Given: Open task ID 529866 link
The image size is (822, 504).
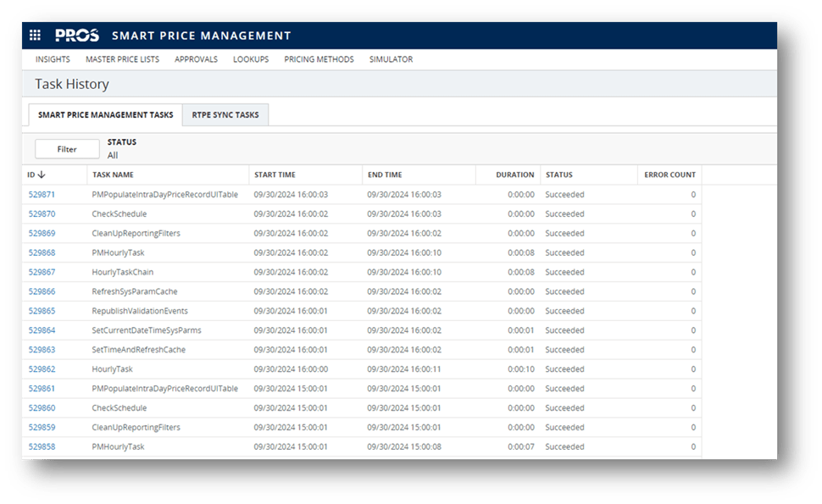Looking at the screenshot, I should (42, 291).
